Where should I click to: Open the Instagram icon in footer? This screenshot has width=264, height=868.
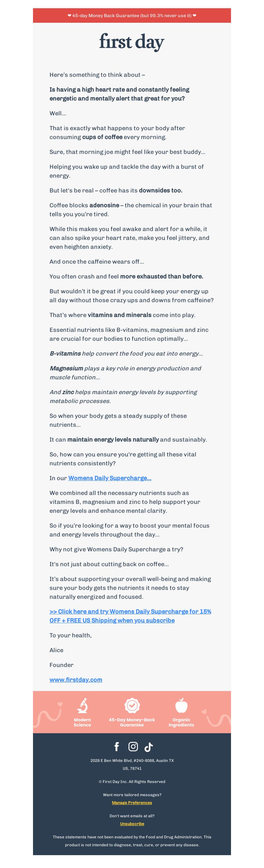pos(133,746)
